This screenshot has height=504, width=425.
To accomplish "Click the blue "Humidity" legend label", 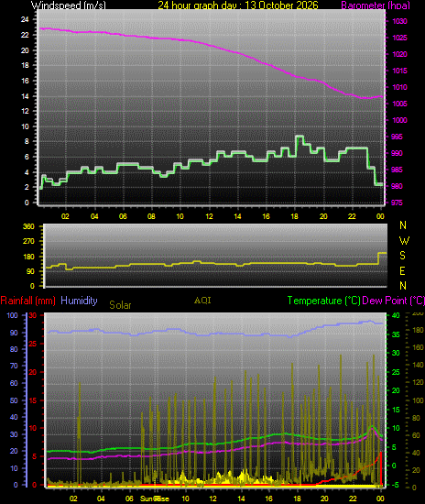I will [79, 301].
